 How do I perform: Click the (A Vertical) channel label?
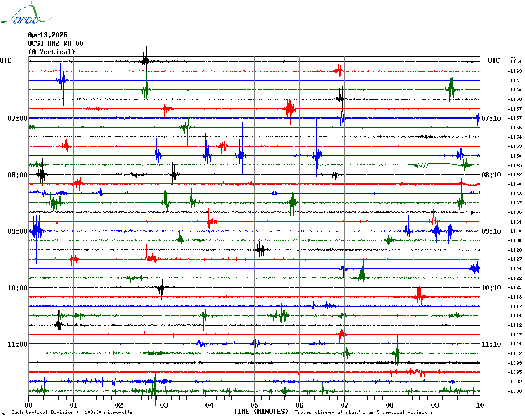tap(51, 52)
